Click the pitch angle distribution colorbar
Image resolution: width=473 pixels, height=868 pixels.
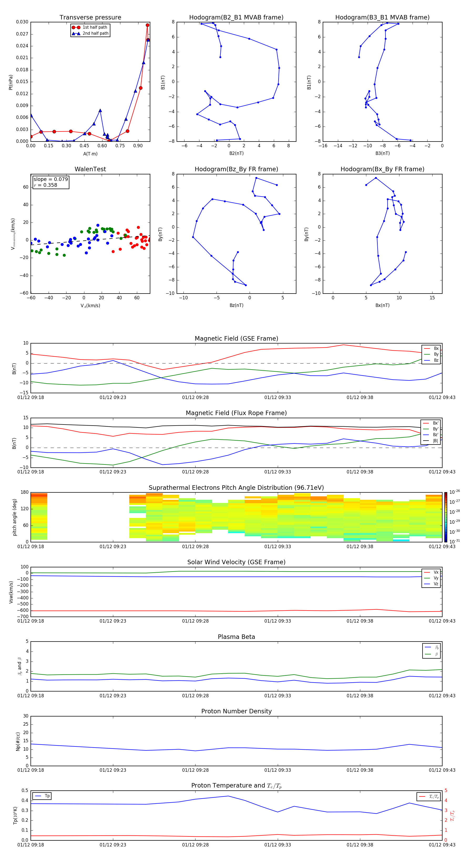point(445,517)
